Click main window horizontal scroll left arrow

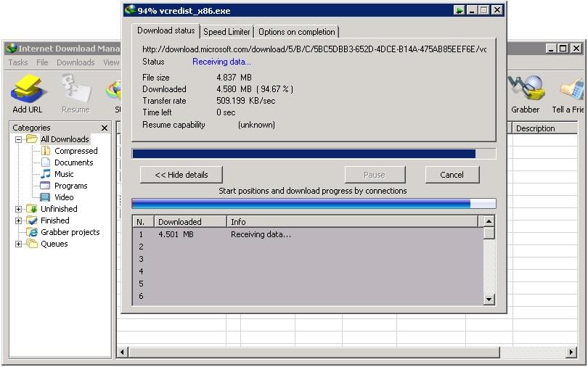pos(122,352)
